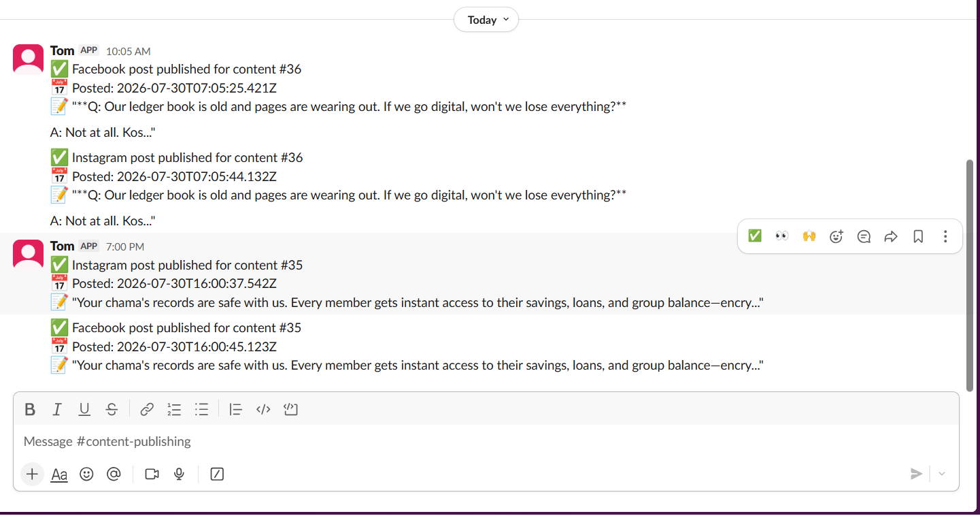The image size is (980, 516).
Task: Toggle the Aa formatting toolbar visibility
Action: tap(59, 474)
